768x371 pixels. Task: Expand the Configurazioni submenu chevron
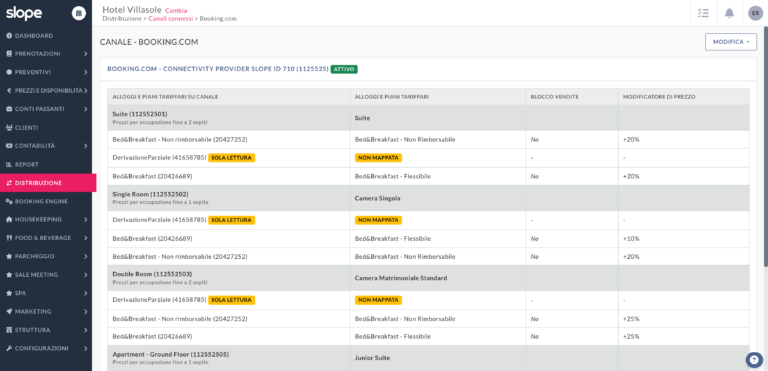pos(86,348)
